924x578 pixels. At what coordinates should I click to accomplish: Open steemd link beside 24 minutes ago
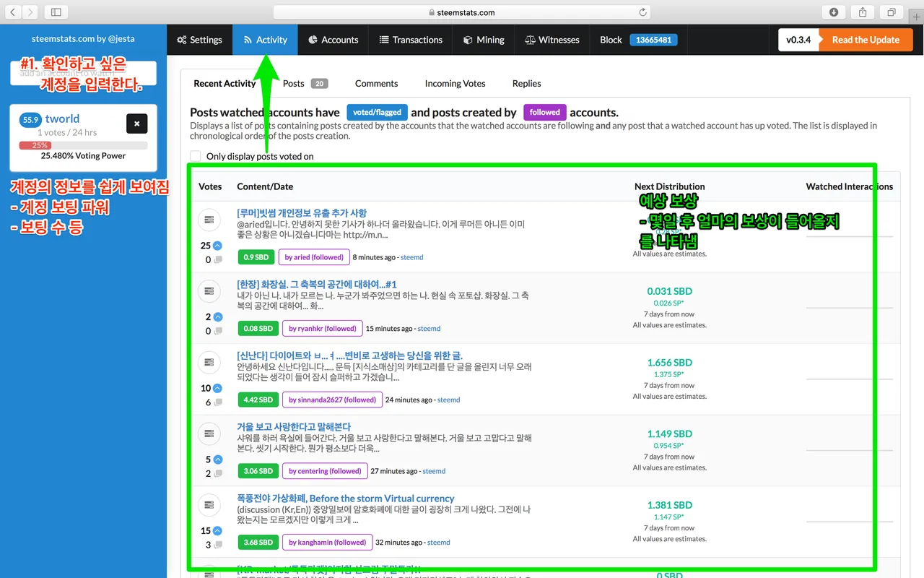click(448, 400)
